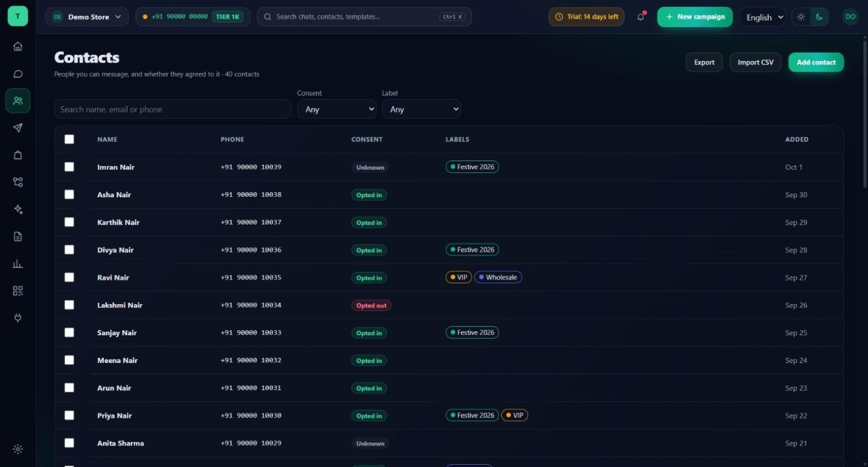
Task: Open the document templates icon in sidebar
Action: pos(18,236)
